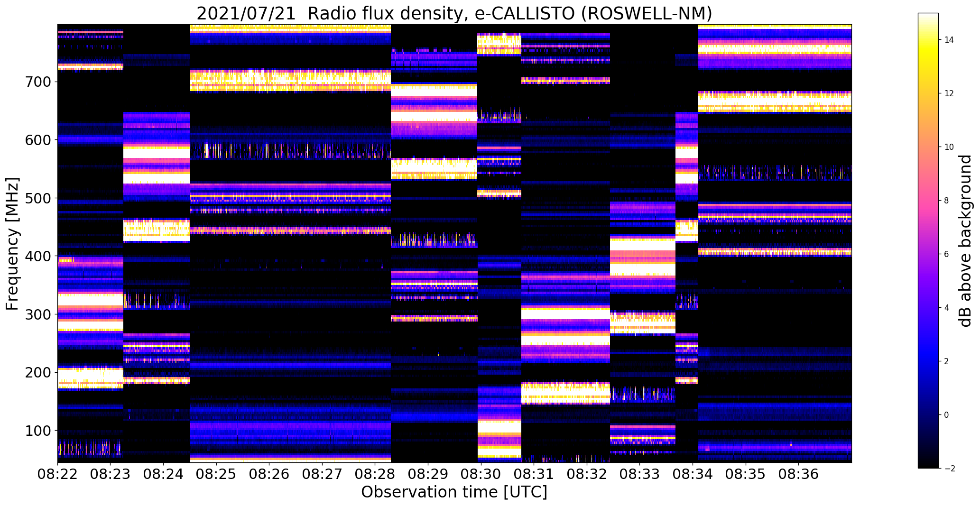Screen dimensions: 980x506
Task: Click the 08:26 time tick label
Action: click(x=269, y=474)
